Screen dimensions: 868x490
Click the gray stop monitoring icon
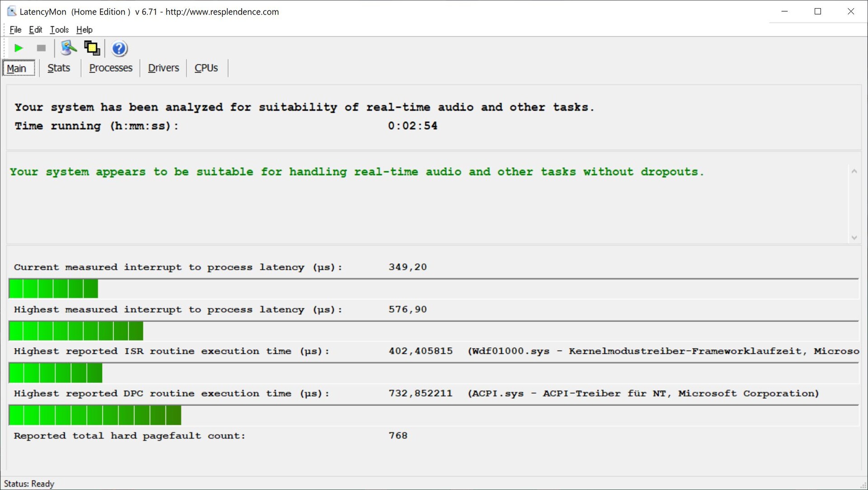41,48
